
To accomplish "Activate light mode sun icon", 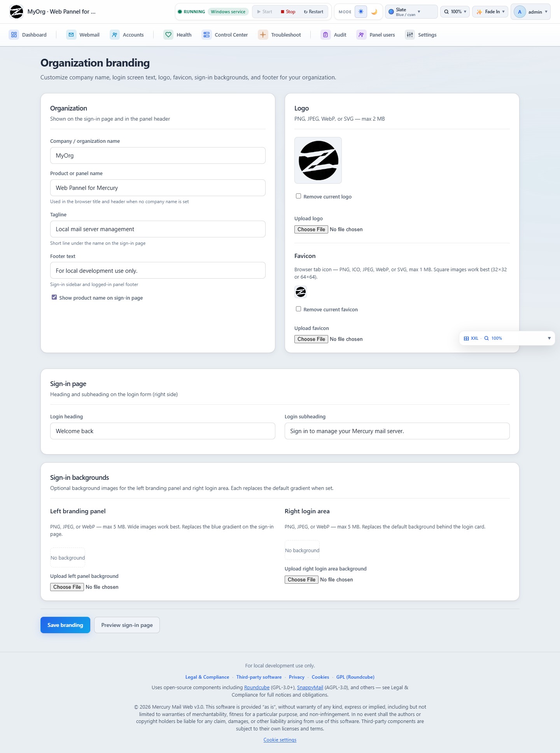I will click(361, 12).
